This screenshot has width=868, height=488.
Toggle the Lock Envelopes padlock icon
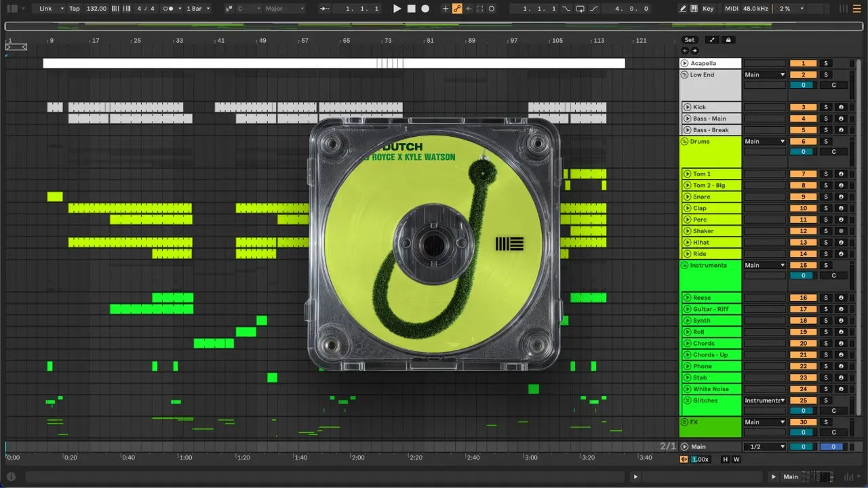[728, 40]
